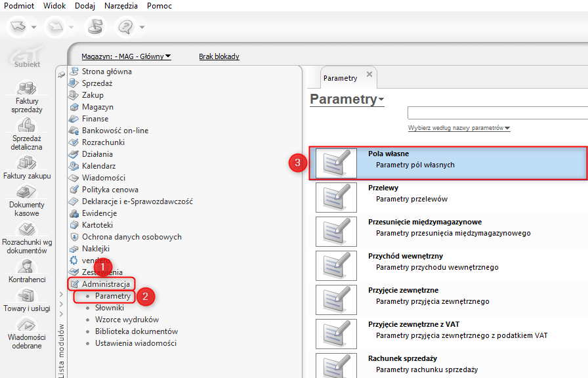The width and height of the screenshot is (588, 378).
Task: Select Naklejki module
Action: (96, 249)
